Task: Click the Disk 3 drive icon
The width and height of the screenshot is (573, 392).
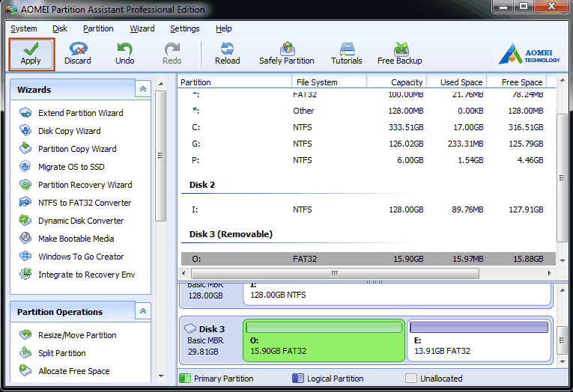Action: click(x=190, y=328)
